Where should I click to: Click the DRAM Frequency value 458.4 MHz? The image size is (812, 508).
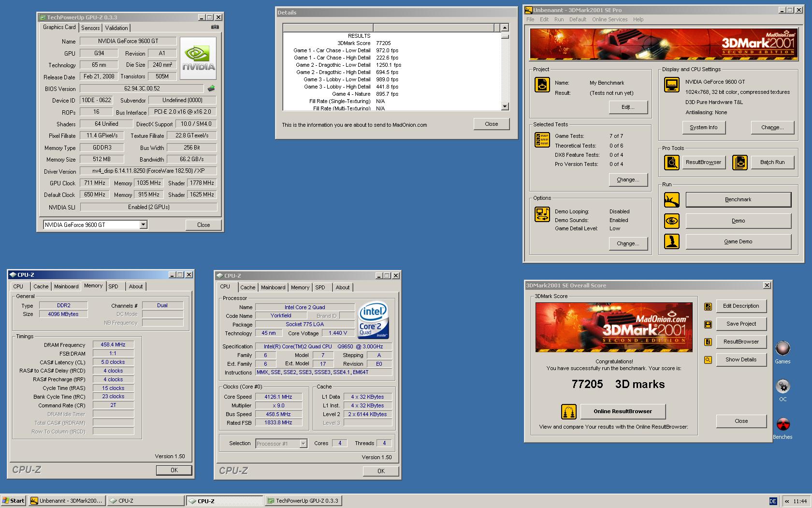click(113, 344)
